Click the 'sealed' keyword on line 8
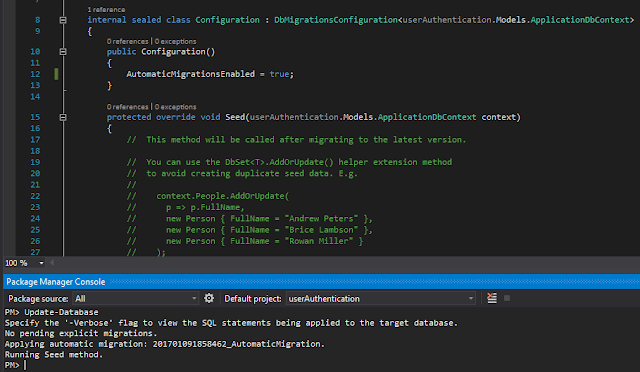640x372 pixels. click(x=146, y=20)
